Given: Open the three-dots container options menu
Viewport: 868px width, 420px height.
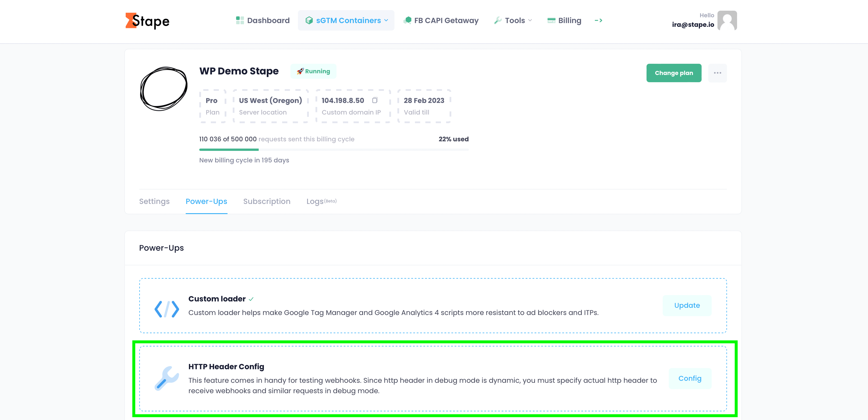Looking at the screenshot, I should (718, 73).
